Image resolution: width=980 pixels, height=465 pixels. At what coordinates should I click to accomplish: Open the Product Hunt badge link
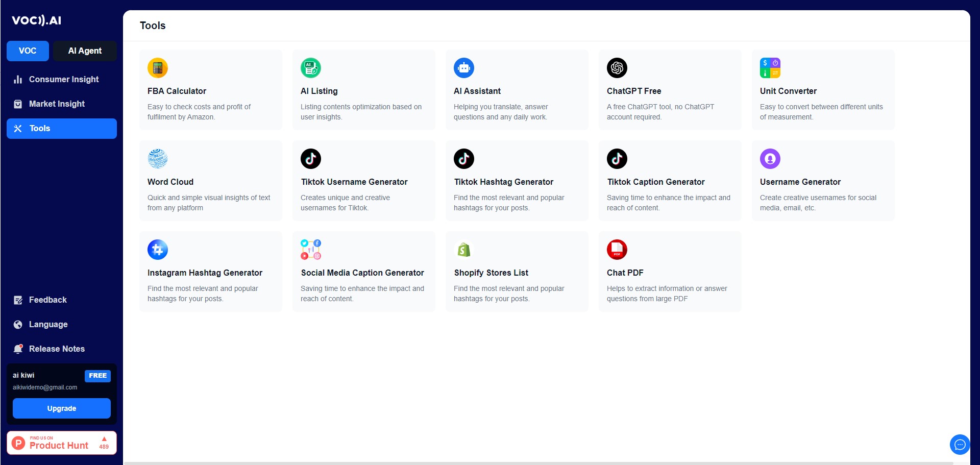tap(62, 443)
